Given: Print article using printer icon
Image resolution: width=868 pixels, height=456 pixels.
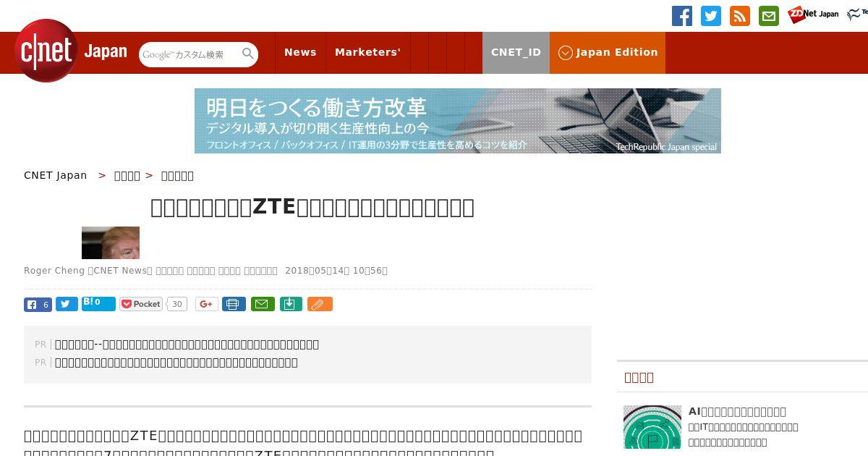Looking at the screenshot, I should pos(234,305).
